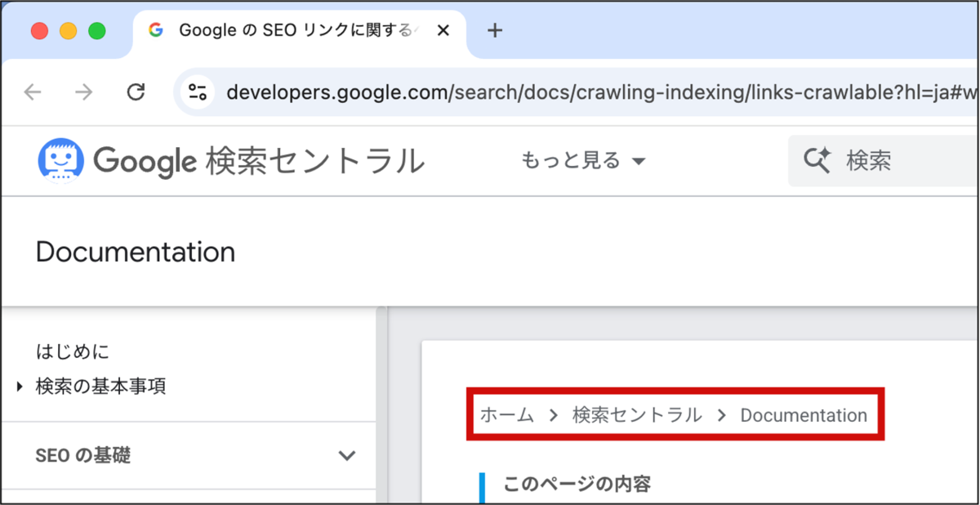Viewport: 980px width, 505px height.
Task: Click the Documentation page heading
Action: 135,252
